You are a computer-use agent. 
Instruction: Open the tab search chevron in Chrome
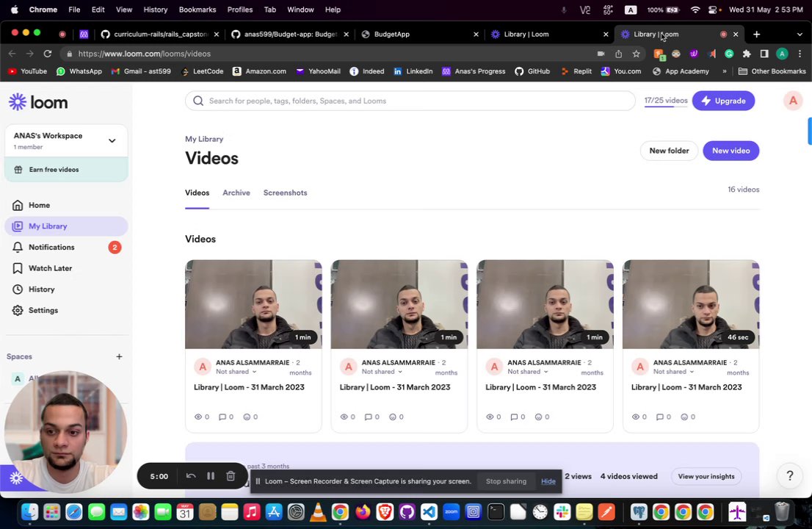coord(800,35)
